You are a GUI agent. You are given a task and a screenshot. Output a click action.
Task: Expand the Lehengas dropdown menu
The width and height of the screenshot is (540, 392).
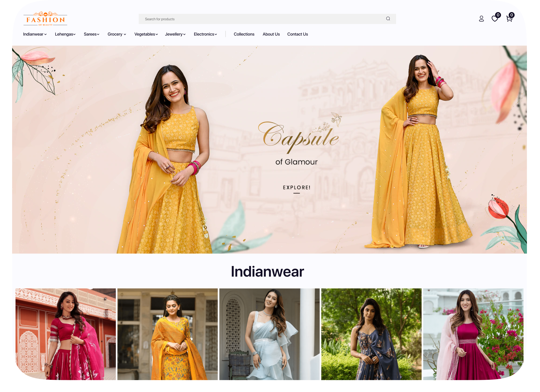pos(65,34)
